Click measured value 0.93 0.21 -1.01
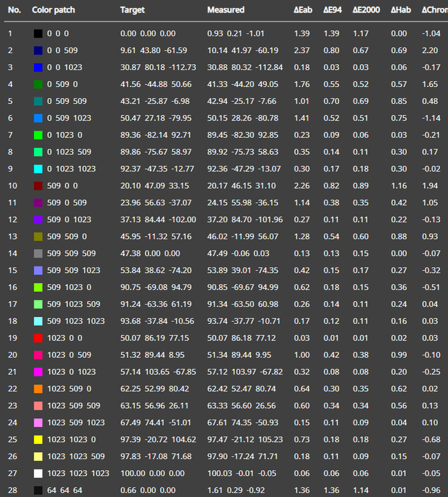Image resolution: width=448 pixels, height=497 pixels. (236, 33)
